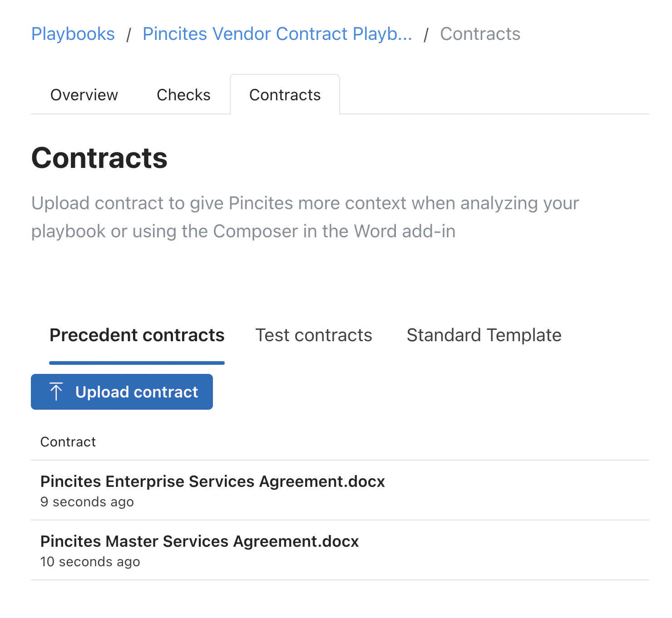Select the Contracts tab
The image size is (672, 618).
[285, 95]
